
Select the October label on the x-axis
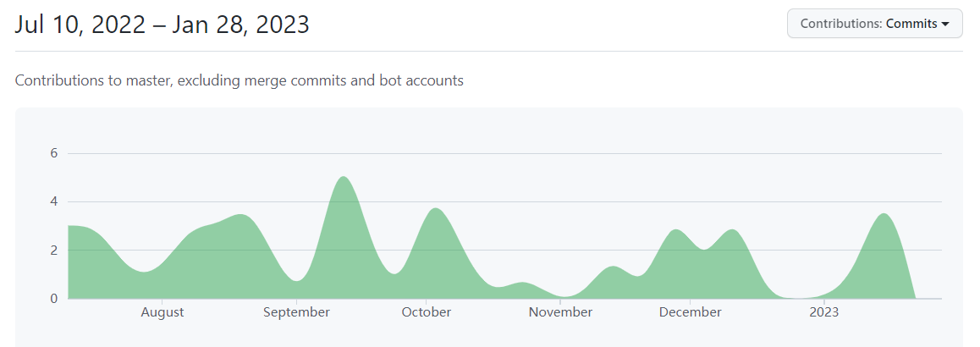427,312
